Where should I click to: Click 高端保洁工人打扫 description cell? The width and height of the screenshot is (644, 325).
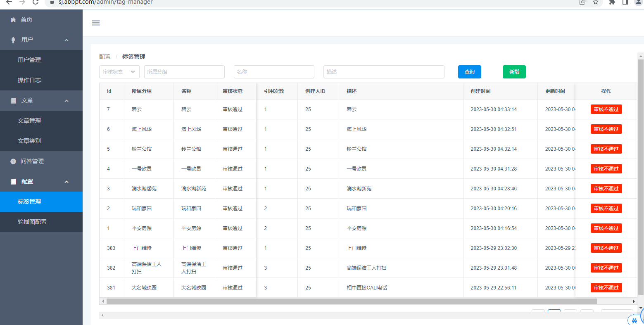(366, 268)
